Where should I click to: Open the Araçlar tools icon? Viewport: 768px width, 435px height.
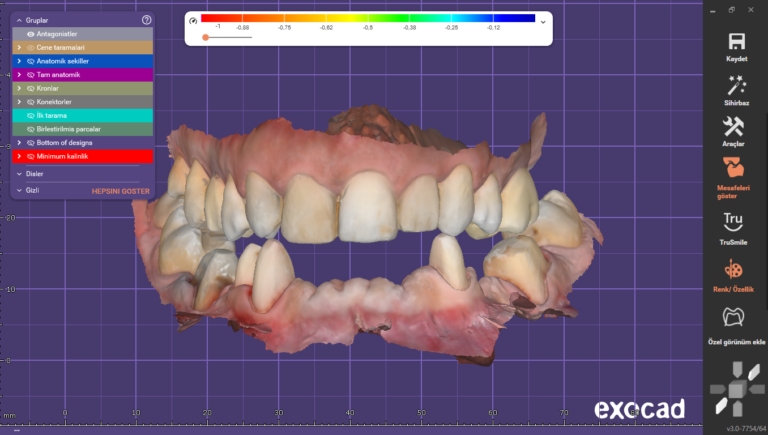pyautogui.click(x=736, y=127)
